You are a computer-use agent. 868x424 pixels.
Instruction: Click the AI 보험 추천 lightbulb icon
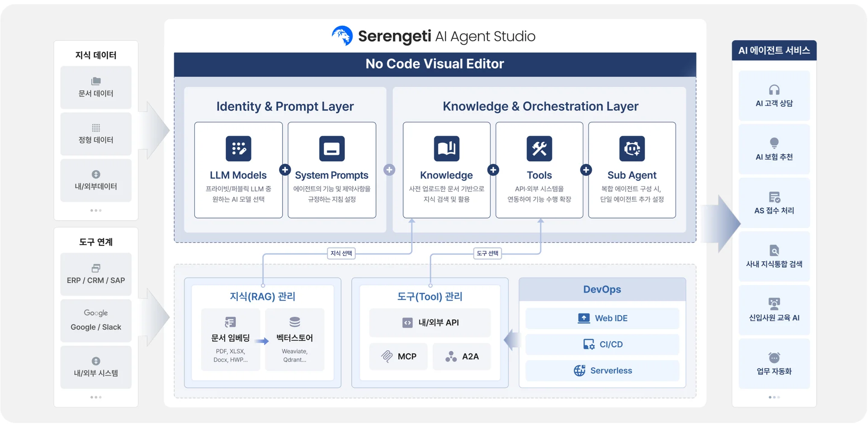click(x=774, y=143)
